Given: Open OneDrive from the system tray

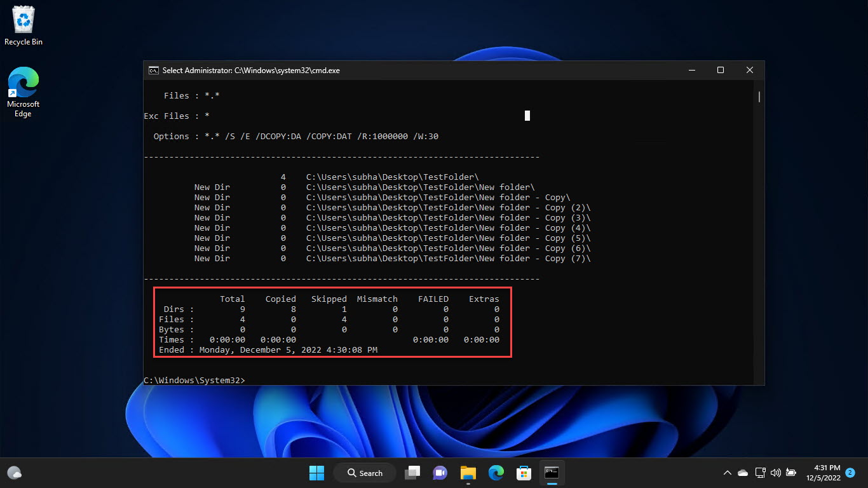Looking at the screenshot, I should [x=742, y=473].
